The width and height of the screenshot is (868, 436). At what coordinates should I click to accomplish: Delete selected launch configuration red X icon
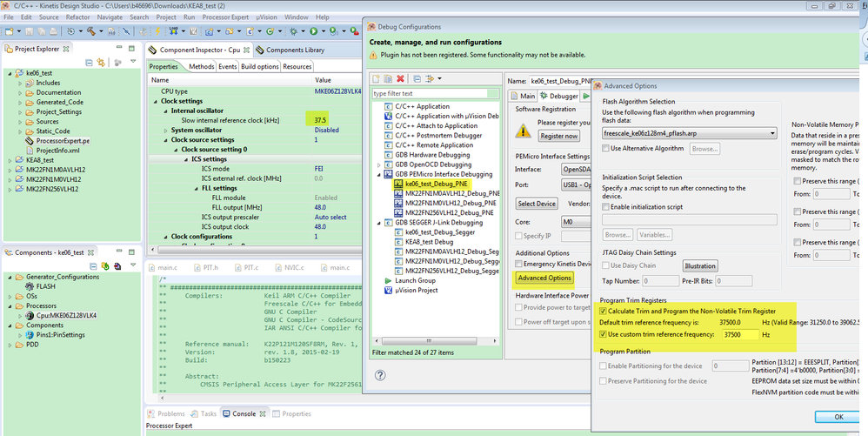pos(400,78)
